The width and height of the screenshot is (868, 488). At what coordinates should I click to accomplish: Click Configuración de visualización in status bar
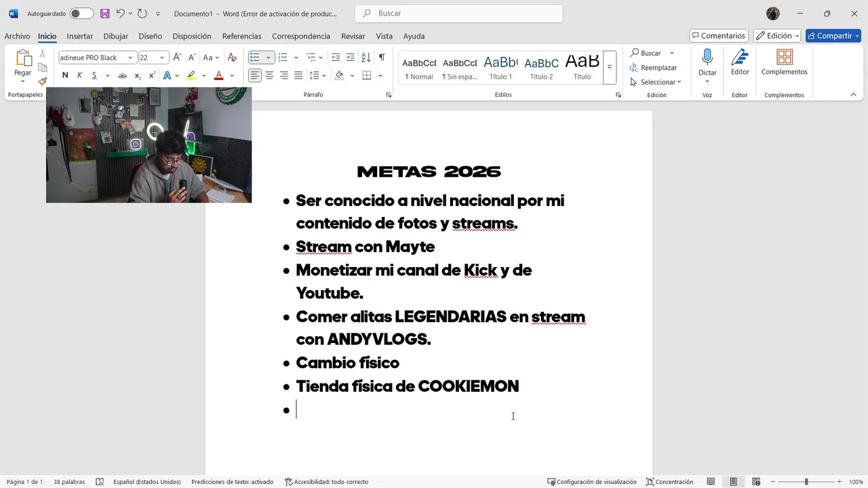[x=592, y=482]
